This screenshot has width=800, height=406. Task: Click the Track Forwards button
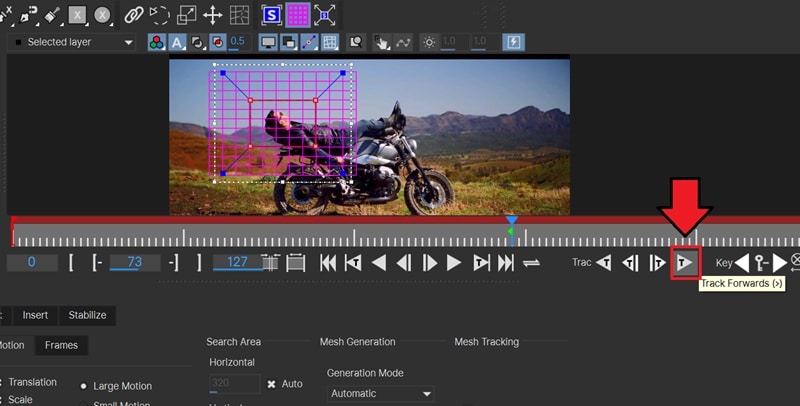685,263
